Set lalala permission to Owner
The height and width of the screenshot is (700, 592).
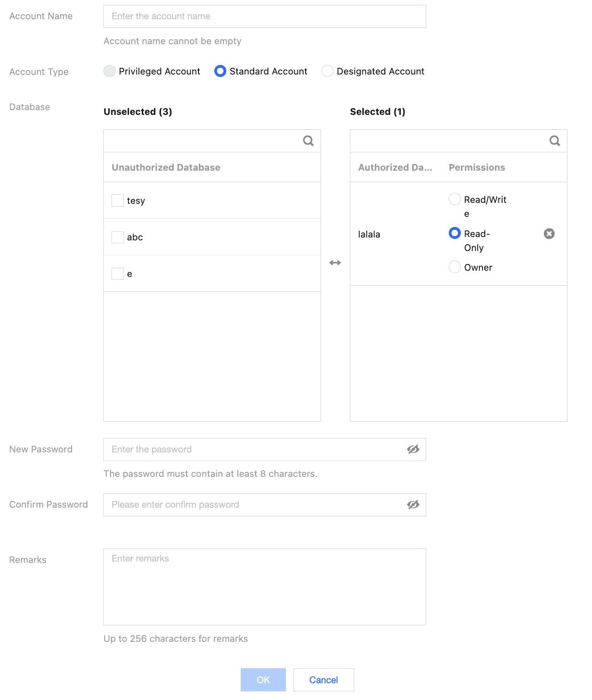(x=455, y=267)
